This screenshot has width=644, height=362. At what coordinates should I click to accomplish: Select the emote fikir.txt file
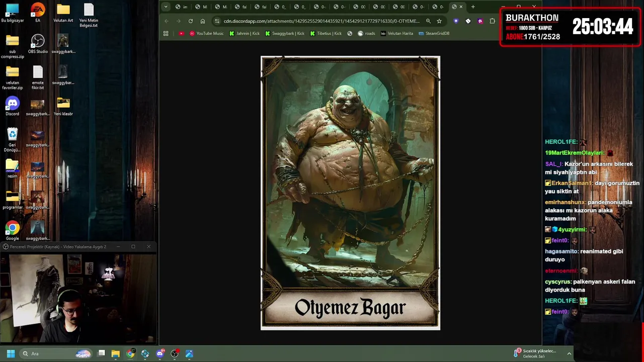[38, 78]
